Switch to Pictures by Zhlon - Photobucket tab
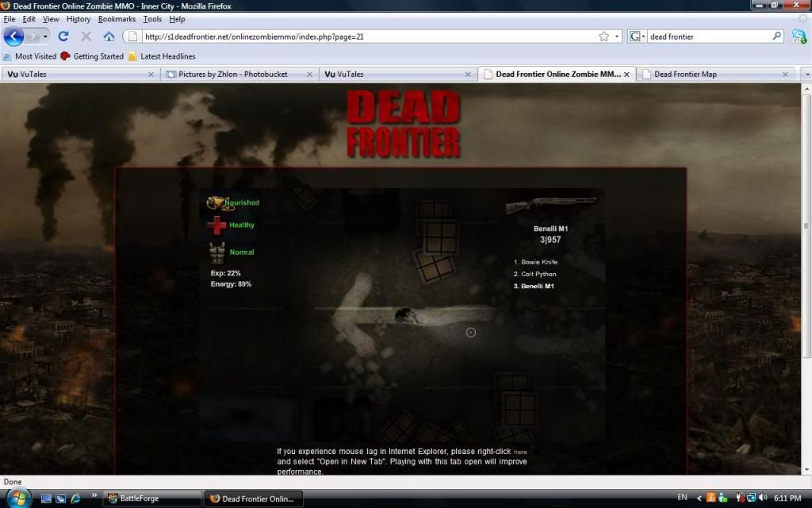This screenshot has width=812, height=508. click(x=238, y=74)
